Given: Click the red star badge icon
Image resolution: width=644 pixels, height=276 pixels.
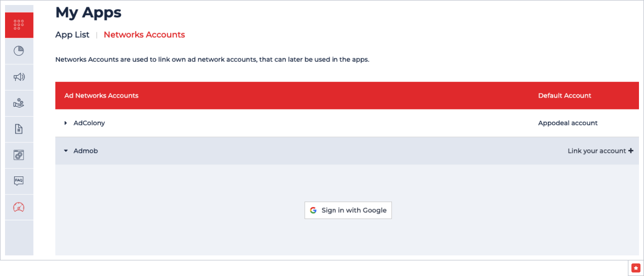Looking at the screenshot, I should (x=636, y=268).
